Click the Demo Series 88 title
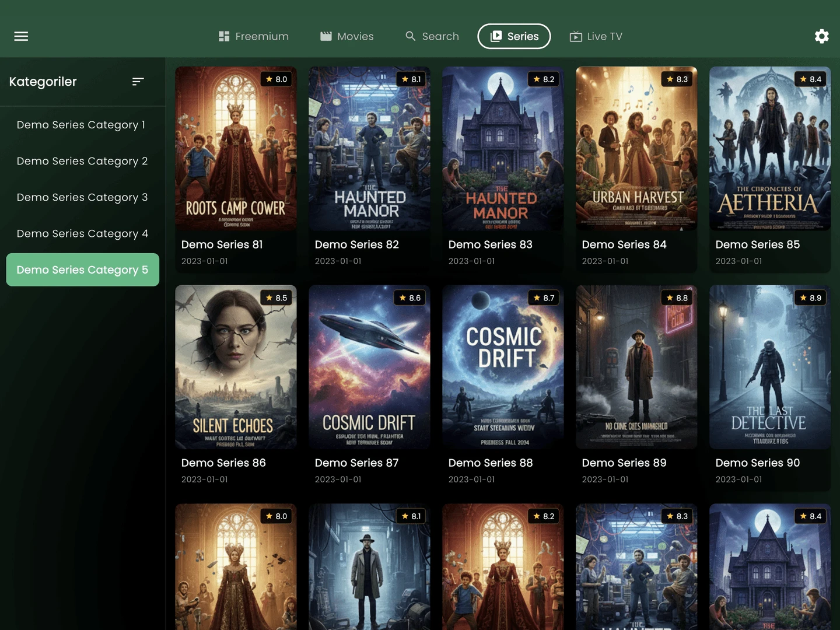840x630 pixels. (490, 463)
